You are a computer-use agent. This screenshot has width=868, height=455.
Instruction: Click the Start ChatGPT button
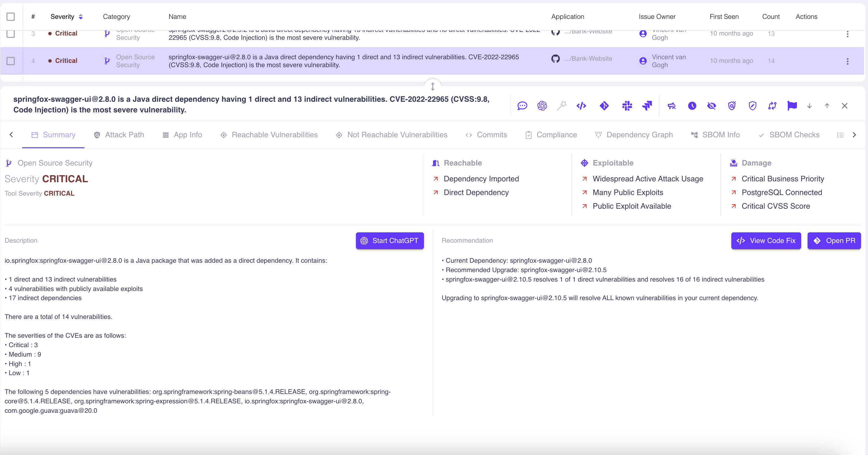[x=390, y=241]
